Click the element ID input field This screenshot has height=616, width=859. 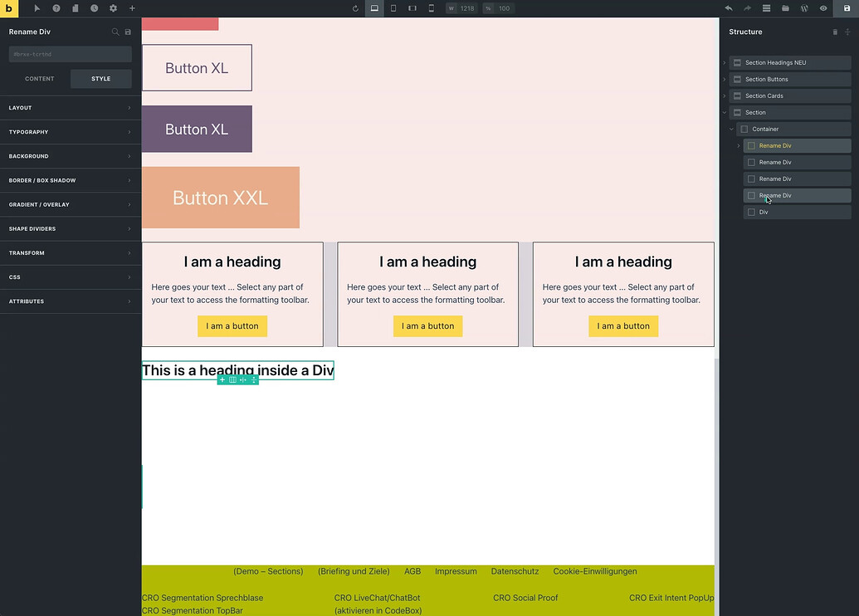pos(70,53)
